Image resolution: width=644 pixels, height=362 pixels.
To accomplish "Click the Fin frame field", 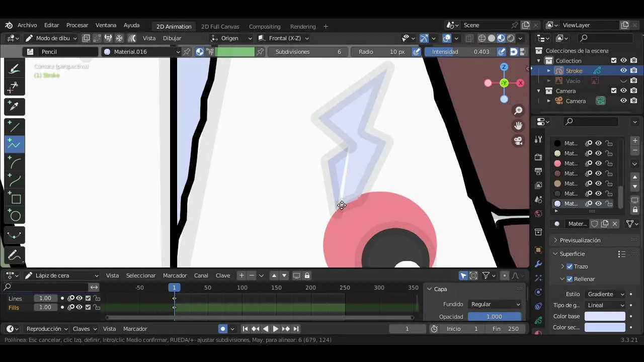I will click(x=506, y=329).
